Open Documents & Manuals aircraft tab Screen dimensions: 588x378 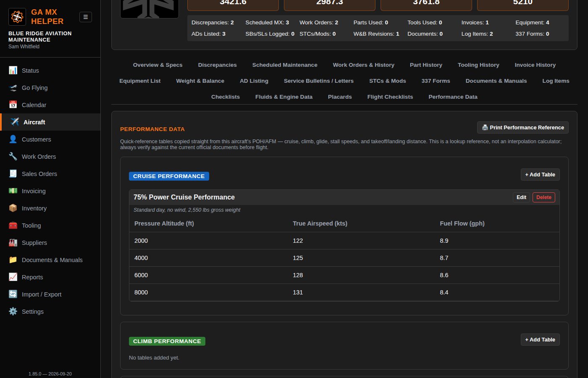click(x=496, y=81)
